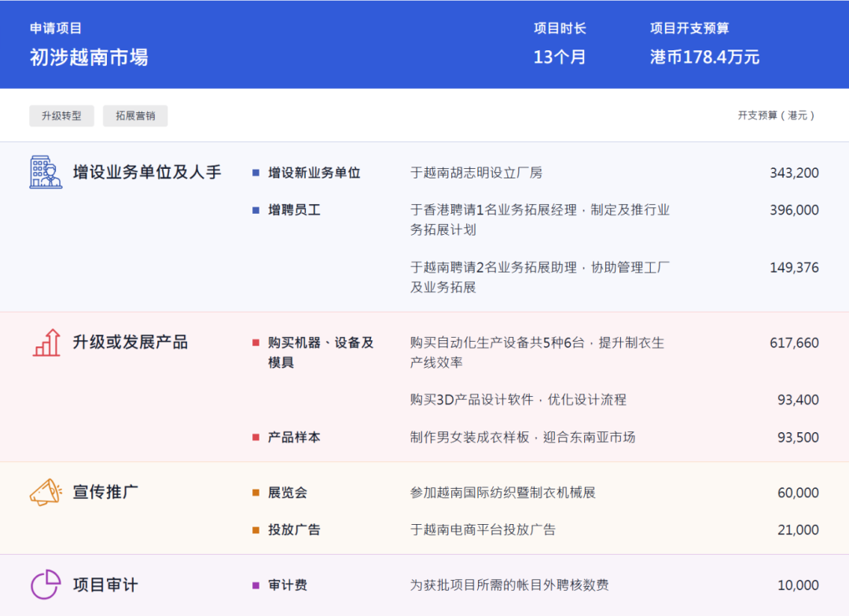Image resolution: width=849 pixels, height=616 pixels.
Task: Select the 升级转型 tag
Action: [x=62, y=115]
